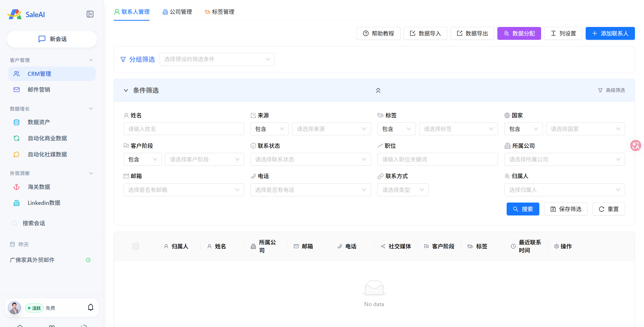
Task: Open 自动化商业数据 in the sidebar
Action: click(52, 138)
